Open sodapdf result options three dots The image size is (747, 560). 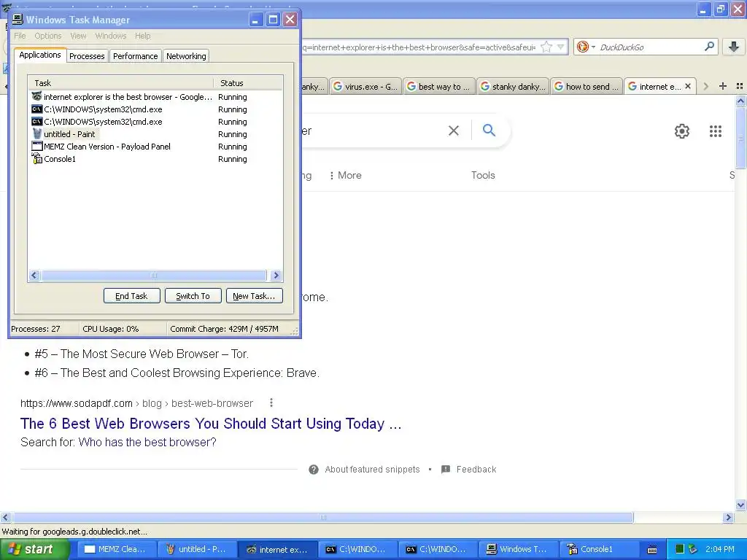(x=271, y=402)
